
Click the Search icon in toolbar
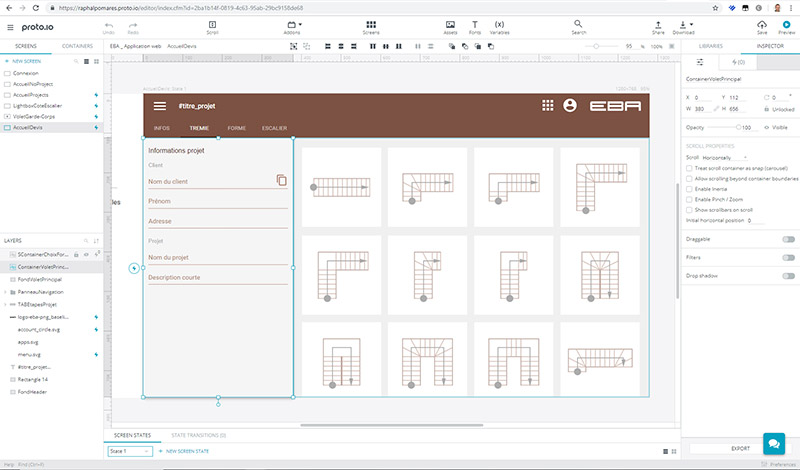pos(578,24)
